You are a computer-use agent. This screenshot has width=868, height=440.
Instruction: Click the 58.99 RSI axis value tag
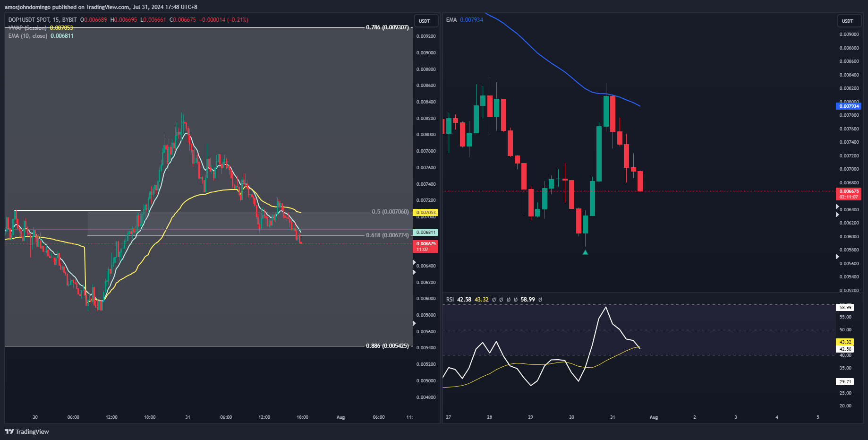(x=845, y=308)
